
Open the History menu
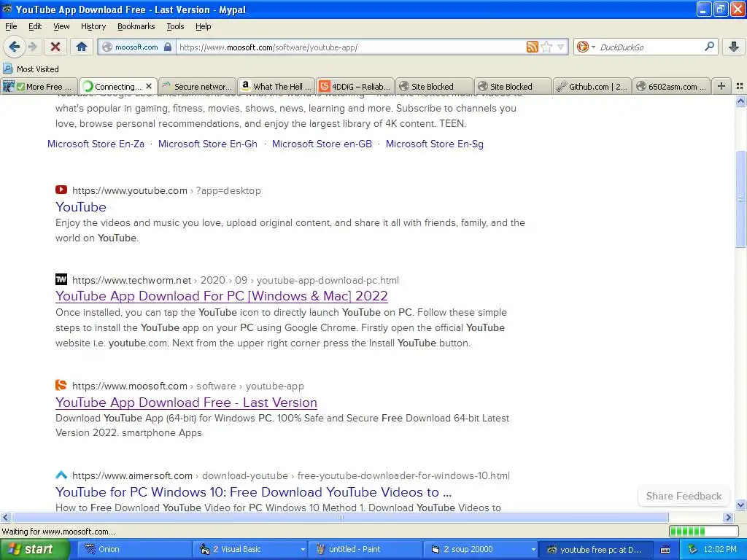click(x=93, y=26)
